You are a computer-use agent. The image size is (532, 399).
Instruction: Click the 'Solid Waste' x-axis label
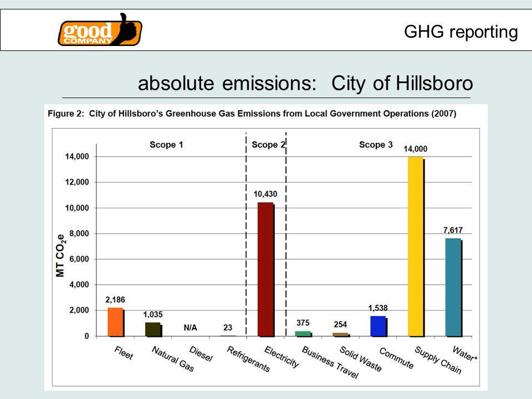tap(361, 359)
